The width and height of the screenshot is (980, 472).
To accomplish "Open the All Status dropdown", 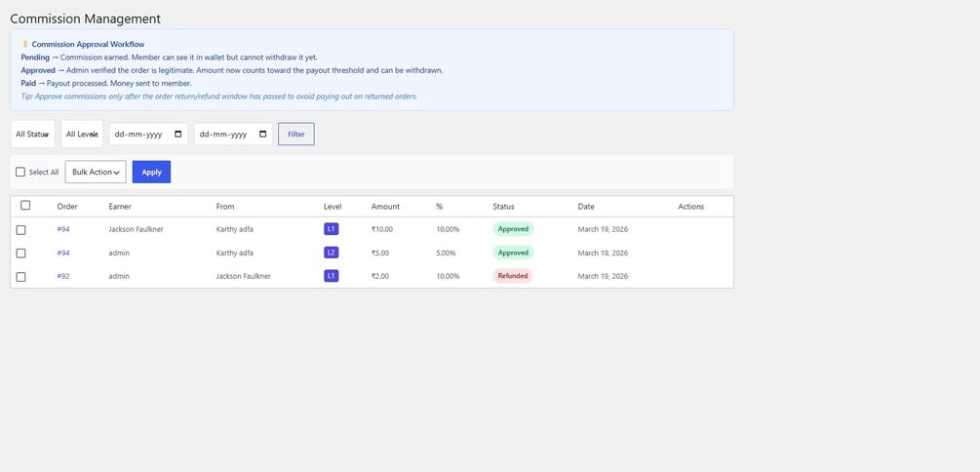I will 33,134.
